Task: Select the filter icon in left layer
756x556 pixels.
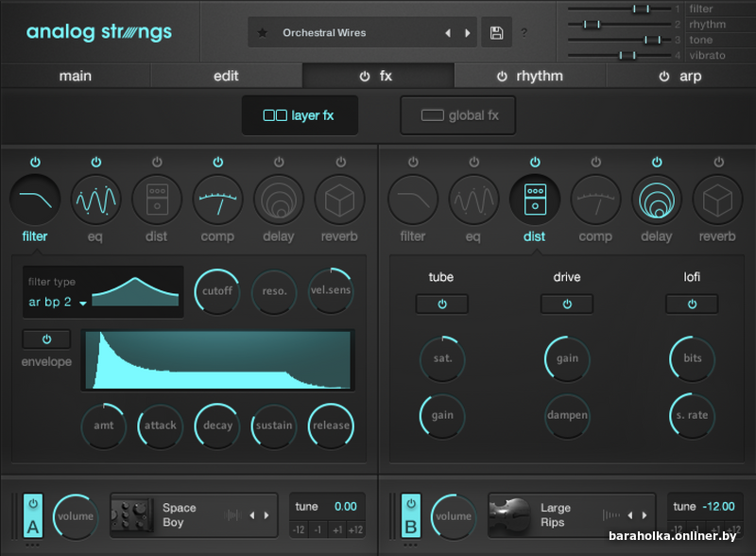Action: tap(35, 200)
